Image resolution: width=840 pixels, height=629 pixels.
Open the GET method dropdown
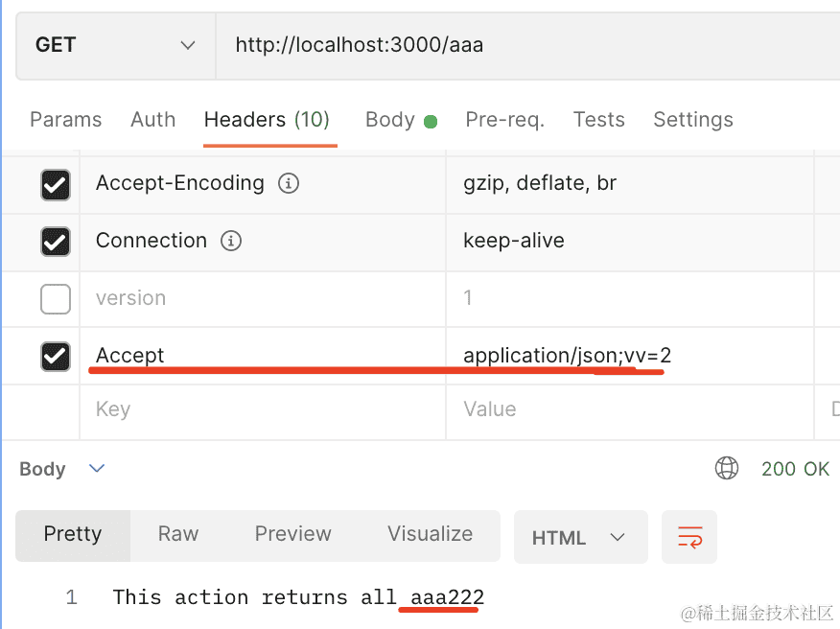pyautogui.click(x=115, y=45)
